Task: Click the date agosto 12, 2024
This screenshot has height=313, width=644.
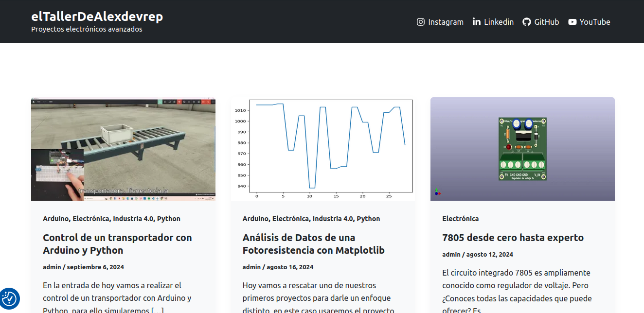Action: pyautogui.click(x=490, y=254)
